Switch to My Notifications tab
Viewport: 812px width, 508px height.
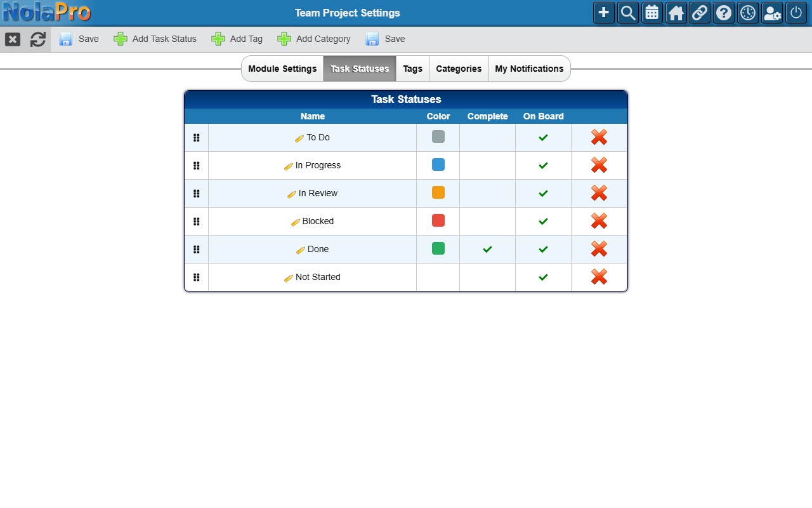coord(529,69)
